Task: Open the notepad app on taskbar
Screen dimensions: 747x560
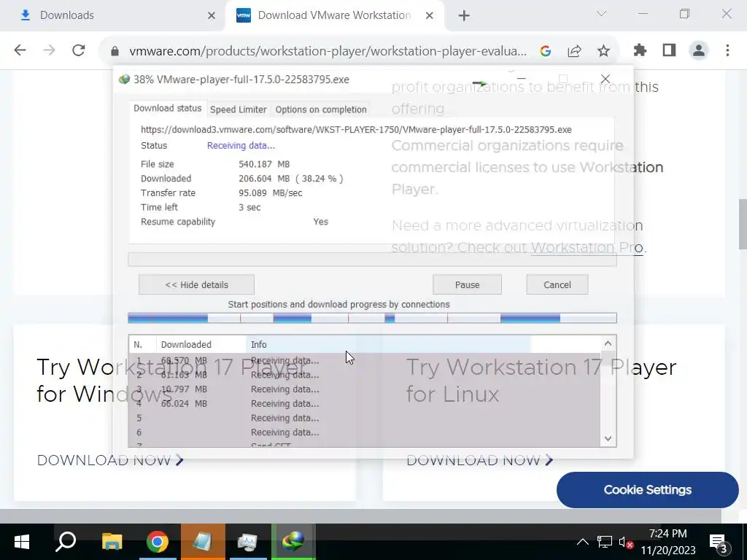Action: [203, 542]
